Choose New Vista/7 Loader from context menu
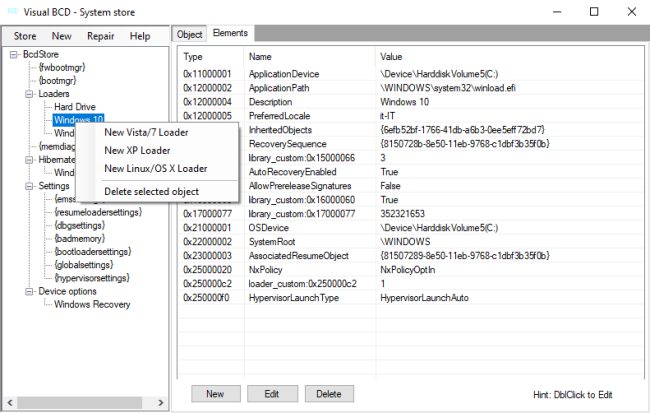The image size is (650, 413). coord(146,133)
